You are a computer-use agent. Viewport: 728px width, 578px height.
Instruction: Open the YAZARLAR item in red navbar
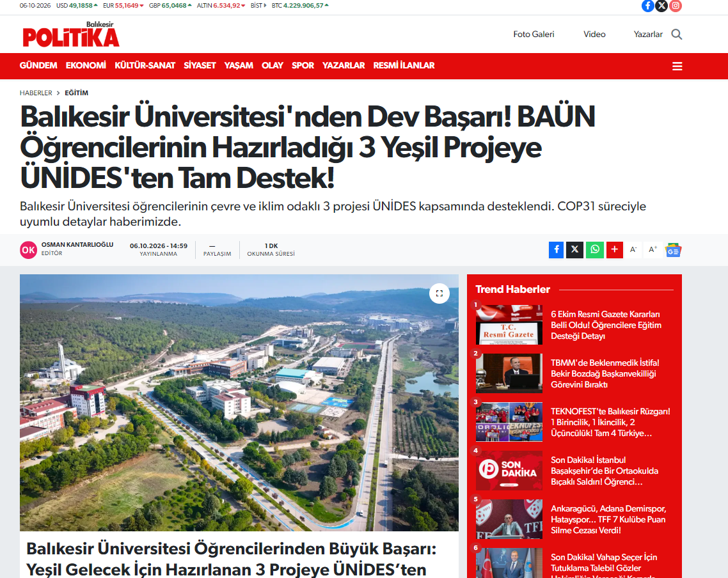click(344, 65)
